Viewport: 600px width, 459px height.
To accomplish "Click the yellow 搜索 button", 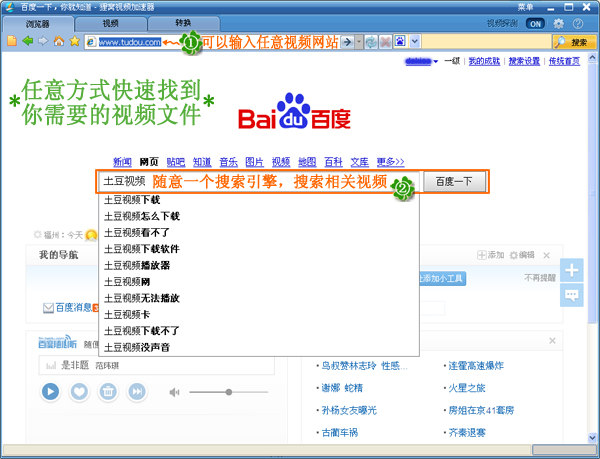I will point(574,42).
